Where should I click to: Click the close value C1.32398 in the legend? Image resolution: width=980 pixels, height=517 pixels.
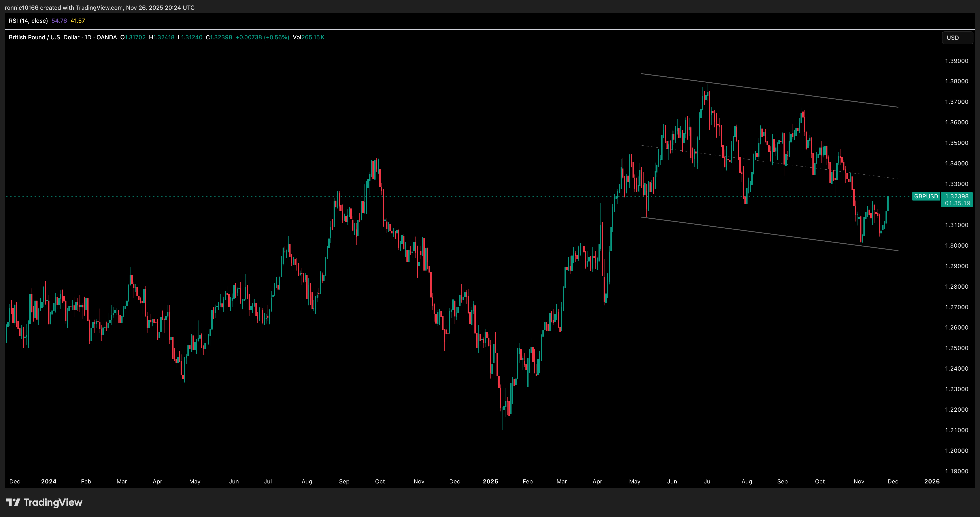point(219,37)
